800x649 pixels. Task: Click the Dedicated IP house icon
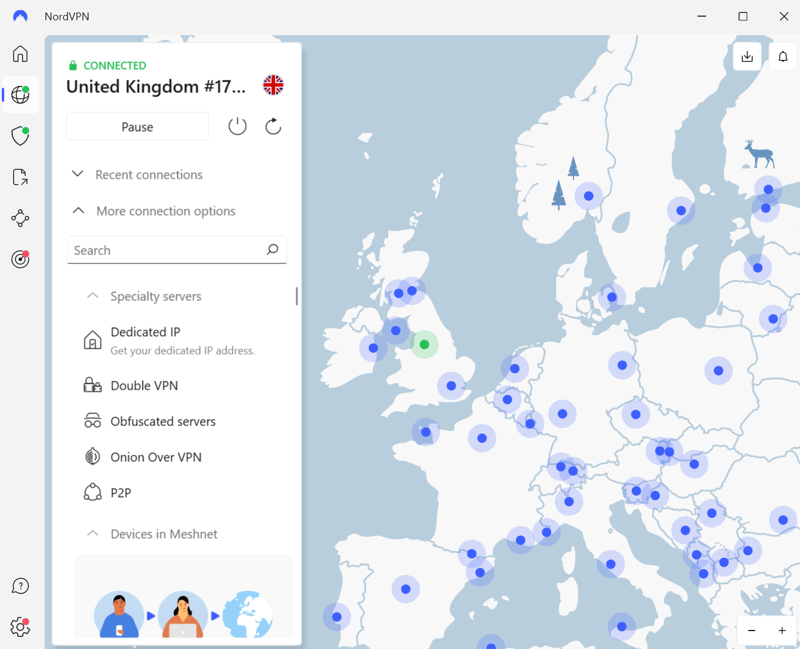pyautogui.click(x=92, y=340)
